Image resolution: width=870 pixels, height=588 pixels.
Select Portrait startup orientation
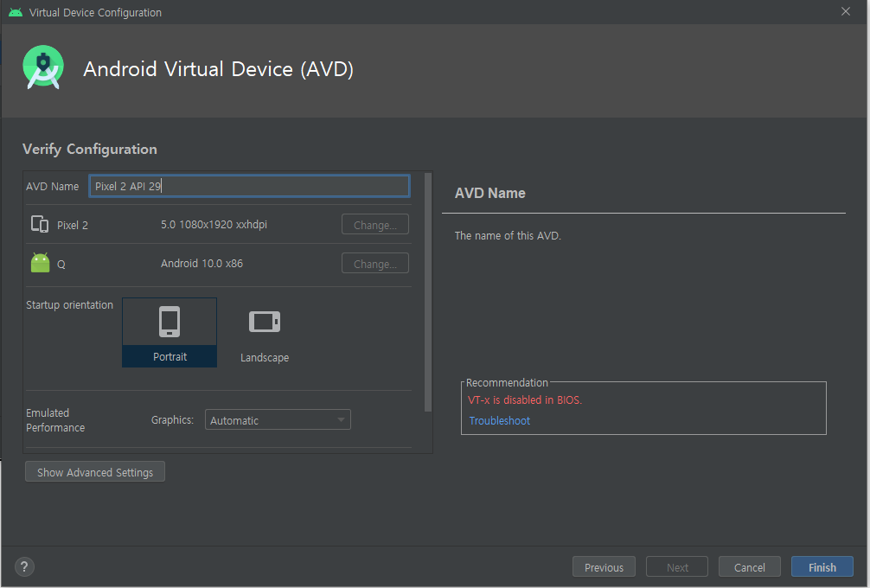[x=170, y=332]
